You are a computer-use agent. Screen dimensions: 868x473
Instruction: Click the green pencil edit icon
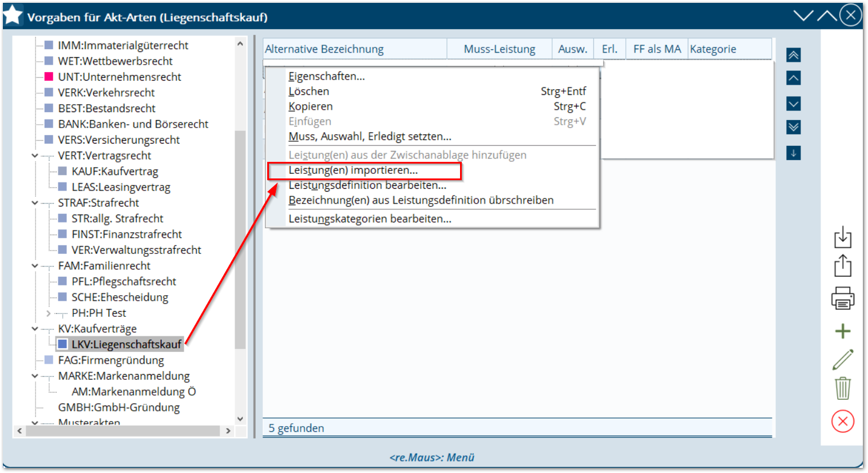(842, 360)
